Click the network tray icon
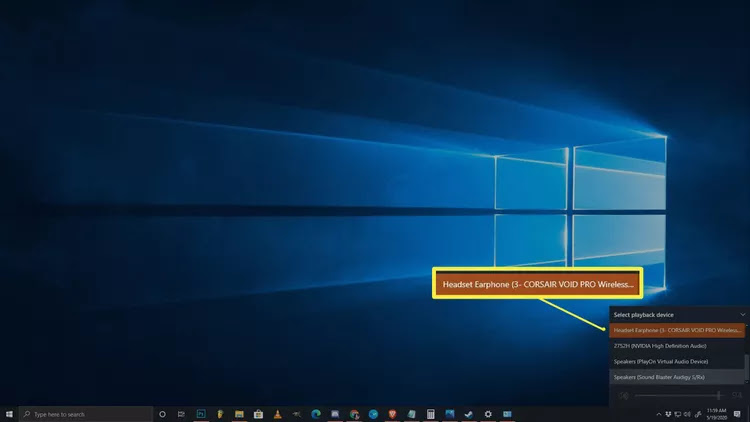This screenshot has height=422, width=750. pyautogui.click(x=678, y=414)
